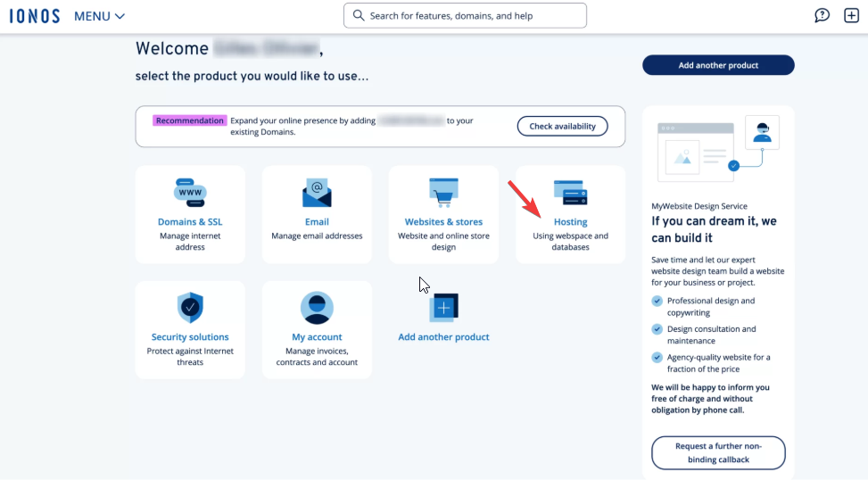Click Request a further non-binding callback button
The height and width of the screenshot is (480, 868).
pyautogui.click(x=718, y=453)
